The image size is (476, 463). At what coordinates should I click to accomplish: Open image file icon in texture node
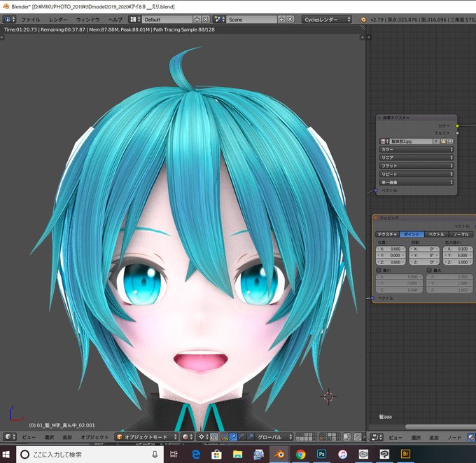(443, 141)
